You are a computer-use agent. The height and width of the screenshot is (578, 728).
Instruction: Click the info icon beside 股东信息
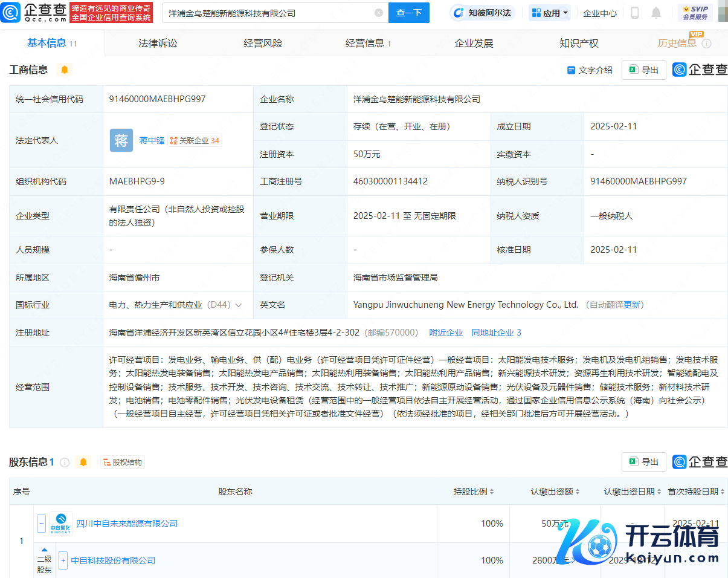point(65,463)
